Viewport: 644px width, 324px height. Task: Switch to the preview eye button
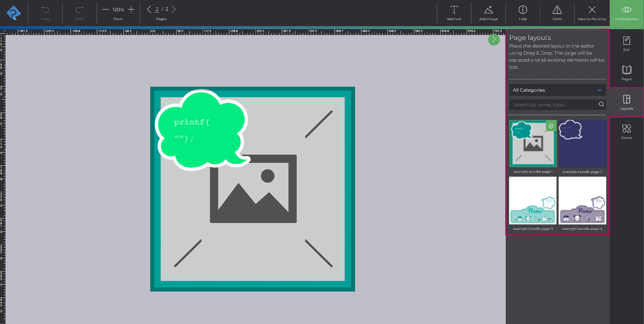coord(626,13)
